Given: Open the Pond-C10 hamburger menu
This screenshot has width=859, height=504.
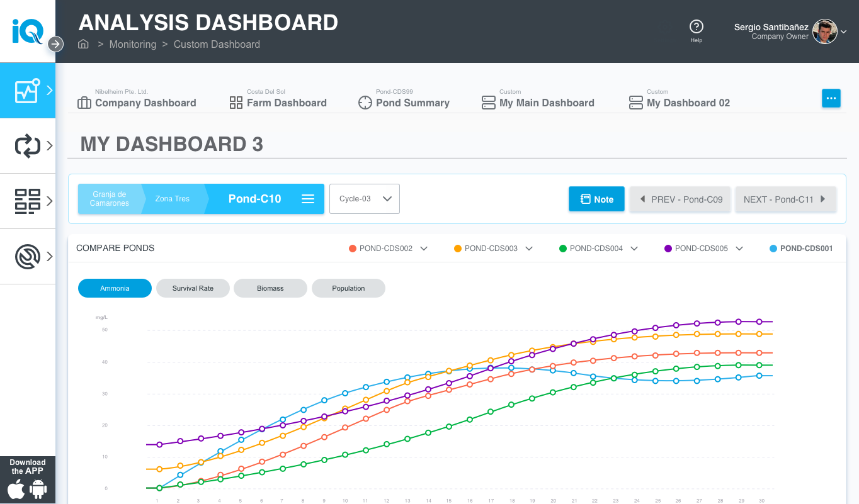Looking at the screenshot, I should 308,199.
